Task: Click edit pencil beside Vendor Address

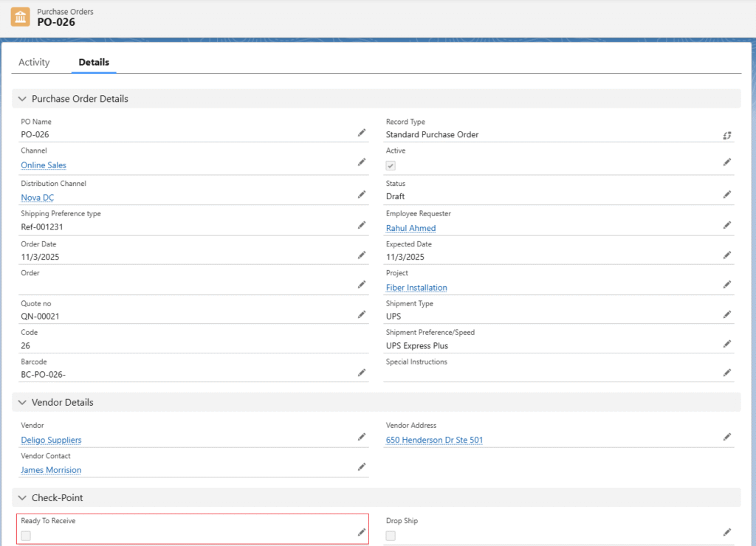Action: [726, 437]
